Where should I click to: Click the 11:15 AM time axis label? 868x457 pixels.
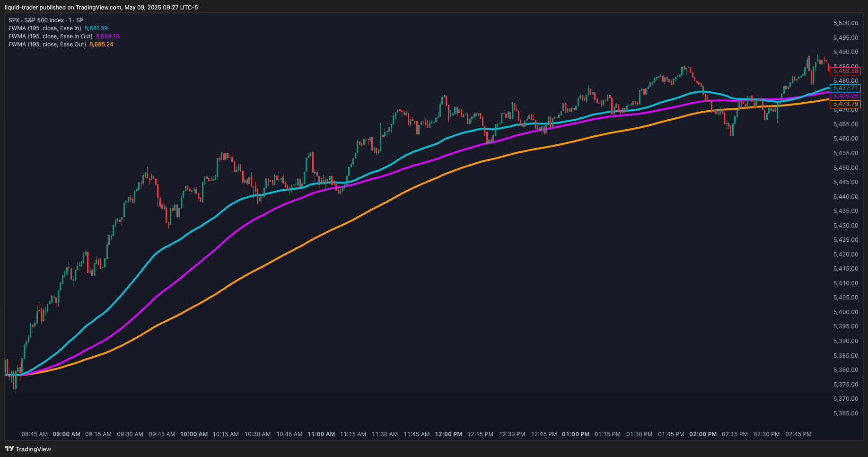(x=353, y=434)
